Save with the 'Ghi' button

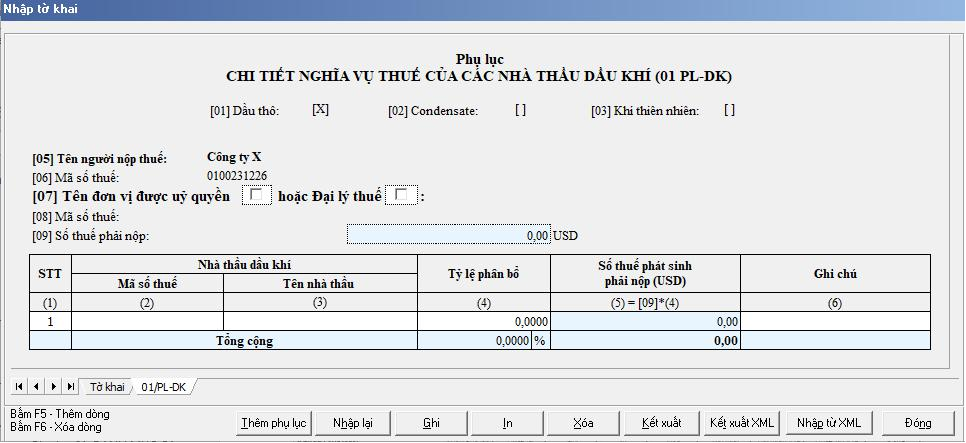coord(431,423)
